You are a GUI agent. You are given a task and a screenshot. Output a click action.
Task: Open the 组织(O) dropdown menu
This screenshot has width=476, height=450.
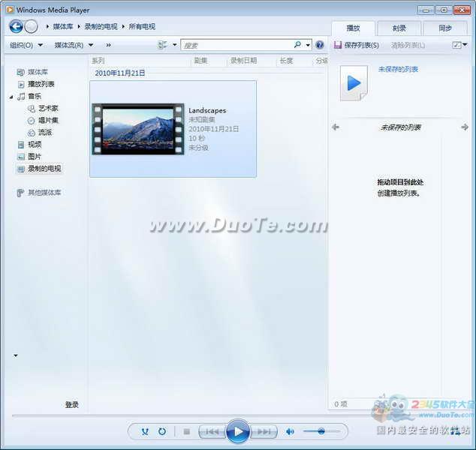[x=26, y=45]
